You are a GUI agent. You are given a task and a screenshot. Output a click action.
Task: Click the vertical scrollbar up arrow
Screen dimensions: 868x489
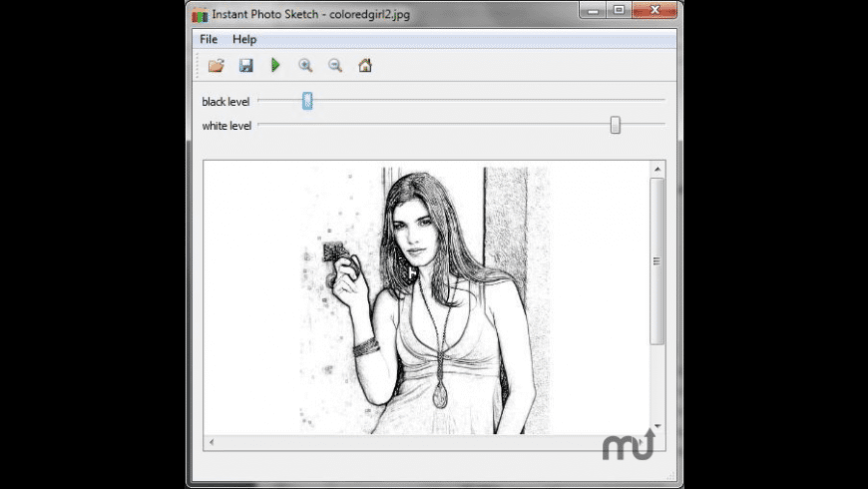click(x=657, y=169)
